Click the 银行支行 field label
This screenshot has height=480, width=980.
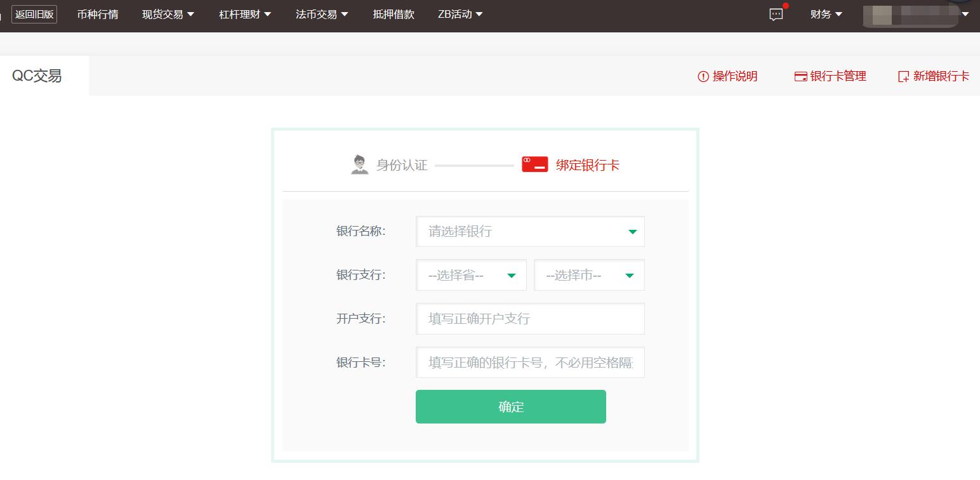pos(361,275)
